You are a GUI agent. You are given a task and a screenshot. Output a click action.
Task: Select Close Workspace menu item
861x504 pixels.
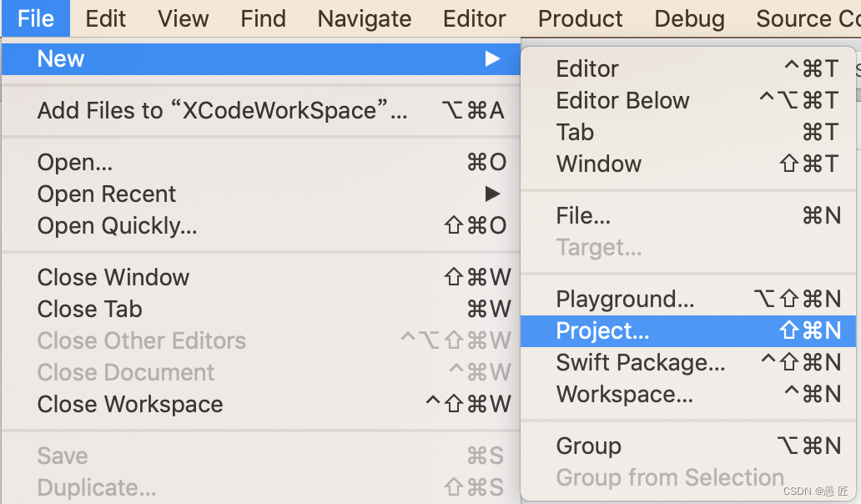[x=130, y=404]
